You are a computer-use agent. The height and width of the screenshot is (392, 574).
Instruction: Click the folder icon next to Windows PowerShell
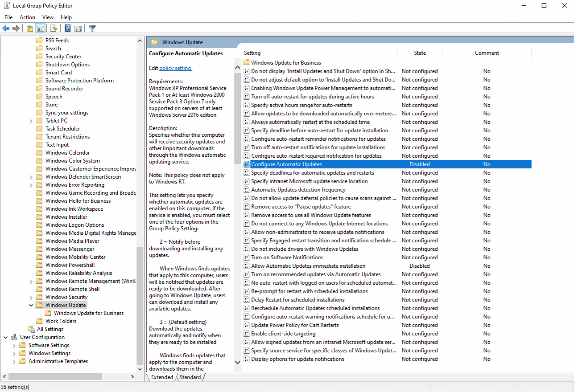pos(39,265)
